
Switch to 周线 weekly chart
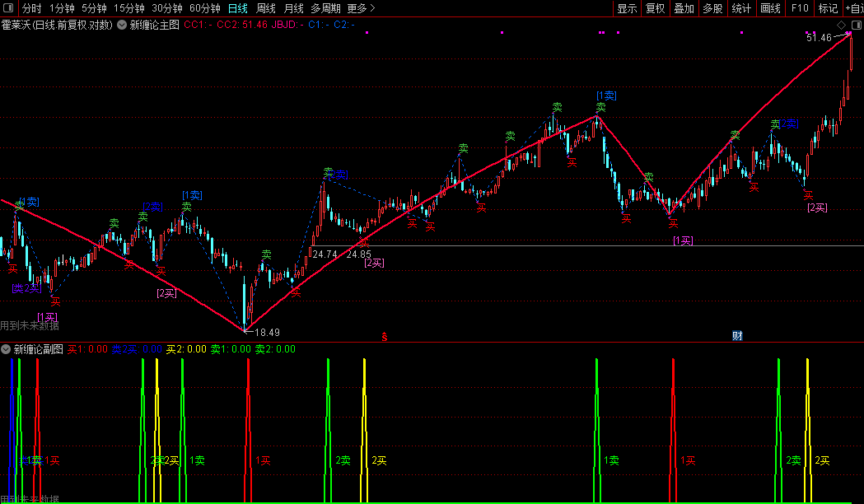pyautogui.click(x=265, y=8)
